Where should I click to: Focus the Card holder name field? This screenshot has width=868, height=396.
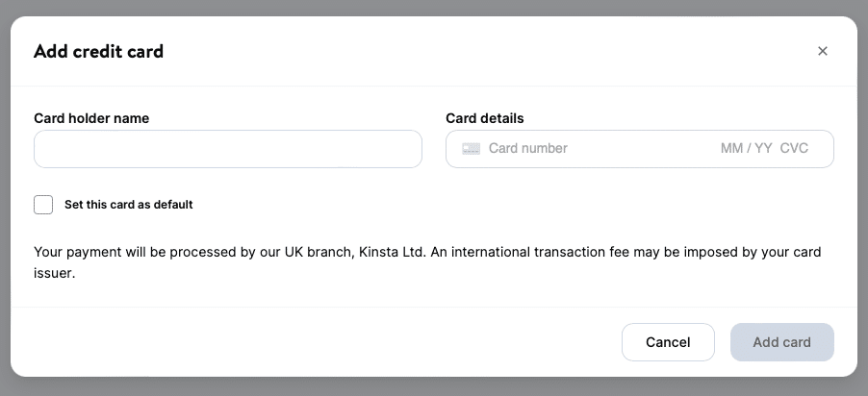[x=228, y=149]
